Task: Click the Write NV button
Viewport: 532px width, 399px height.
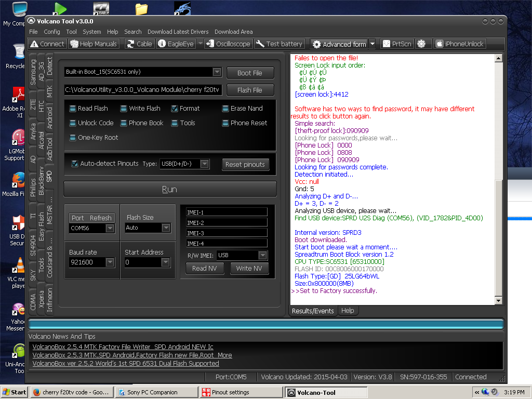Action: coord(249,268)
